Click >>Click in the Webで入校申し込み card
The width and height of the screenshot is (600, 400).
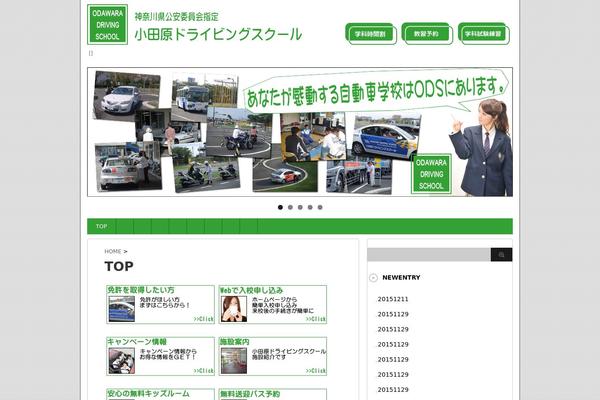[316, 319]
